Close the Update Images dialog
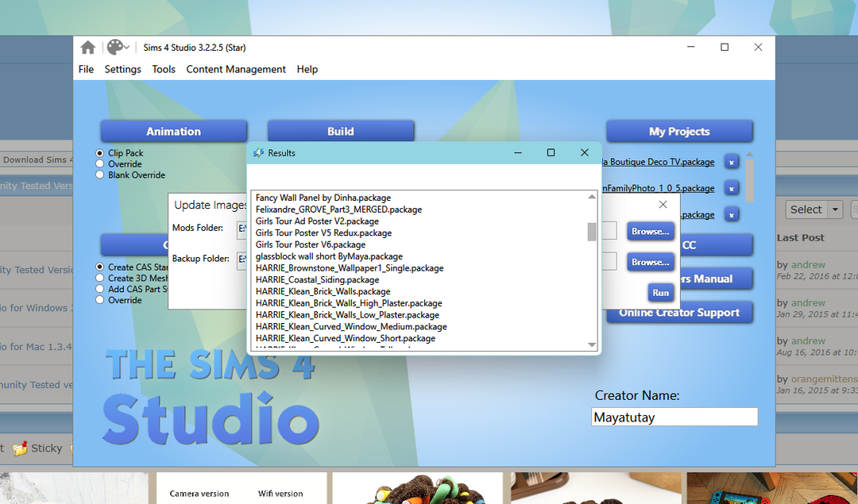The width and height of the screenshot is (858, 504). (x=663, y=205)
